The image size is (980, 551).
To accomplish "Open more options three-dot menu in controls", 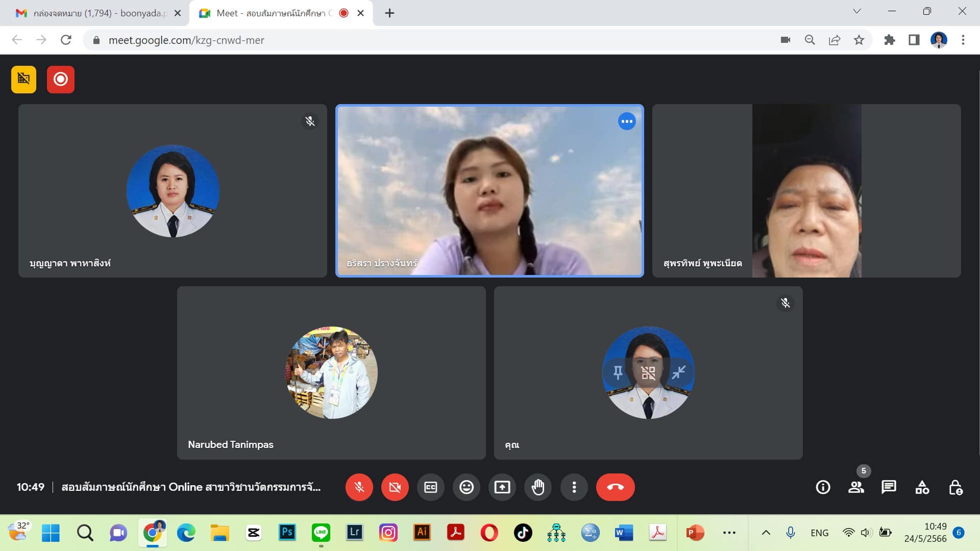I will click(574, 487).
